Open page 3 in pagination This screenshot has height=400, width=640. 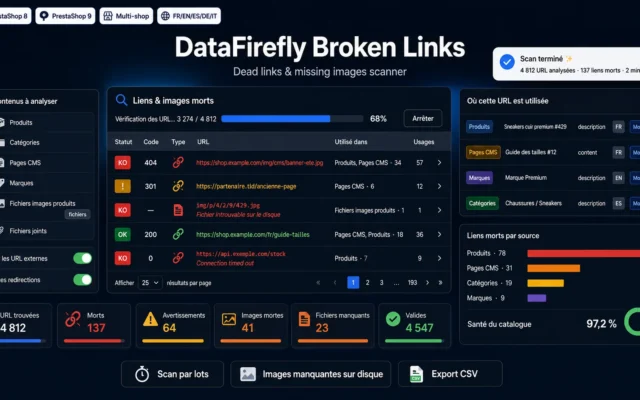click(x=381, y=282)
